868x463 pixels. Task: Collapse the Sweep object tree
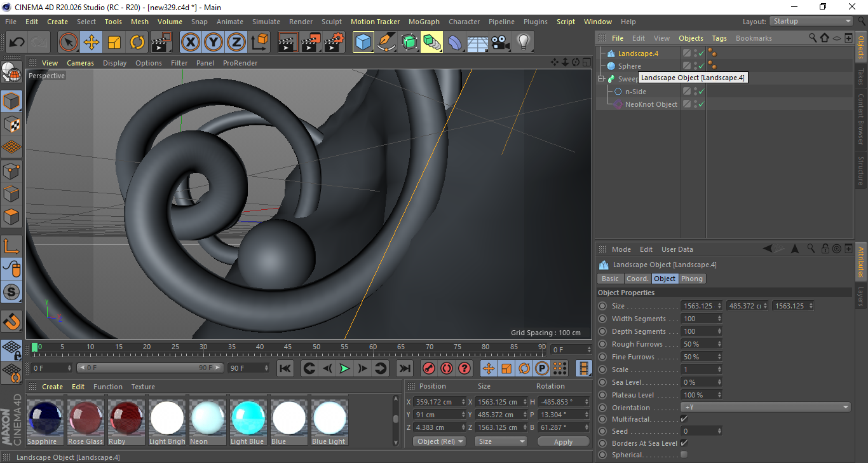point(601,79)
